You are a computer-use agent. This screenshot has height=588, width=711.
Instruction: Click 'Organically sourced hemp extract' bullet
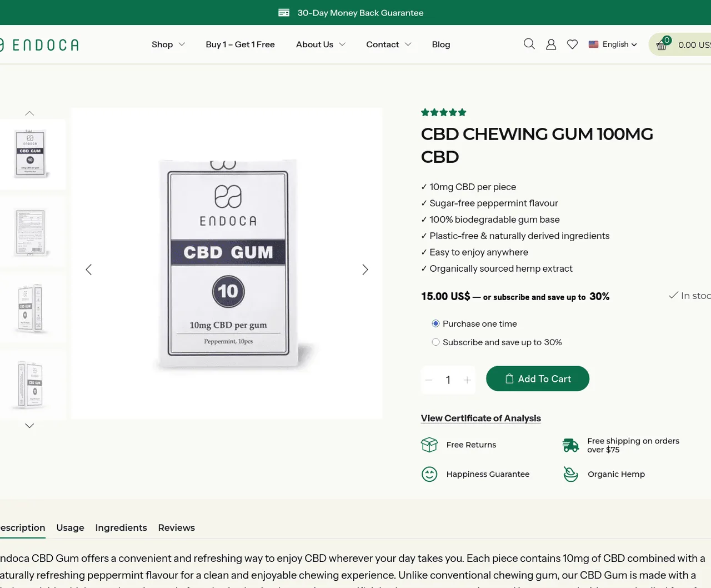[x=501, y=268]
